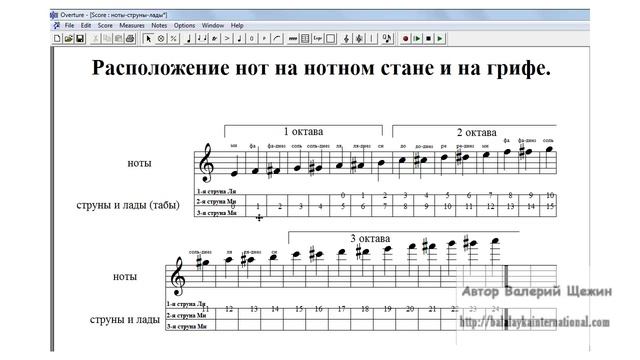The height and width of the screenshot is (360, 640).
Task: Select the eraser circle-x tool
Action: [x=161, y=39]
